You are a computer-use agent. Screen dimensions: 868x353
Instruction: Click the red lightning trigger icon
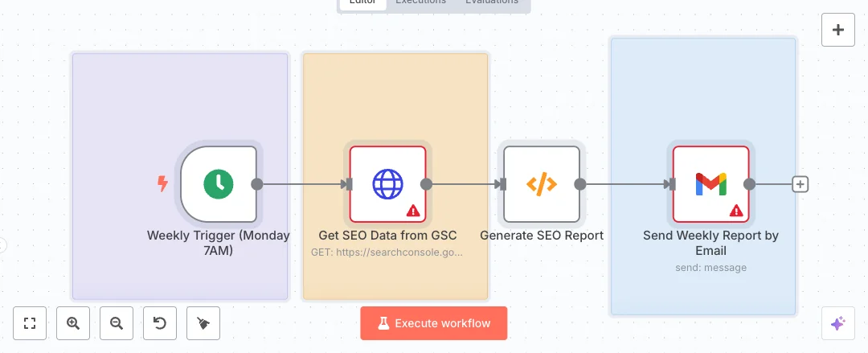pos(162,184)
